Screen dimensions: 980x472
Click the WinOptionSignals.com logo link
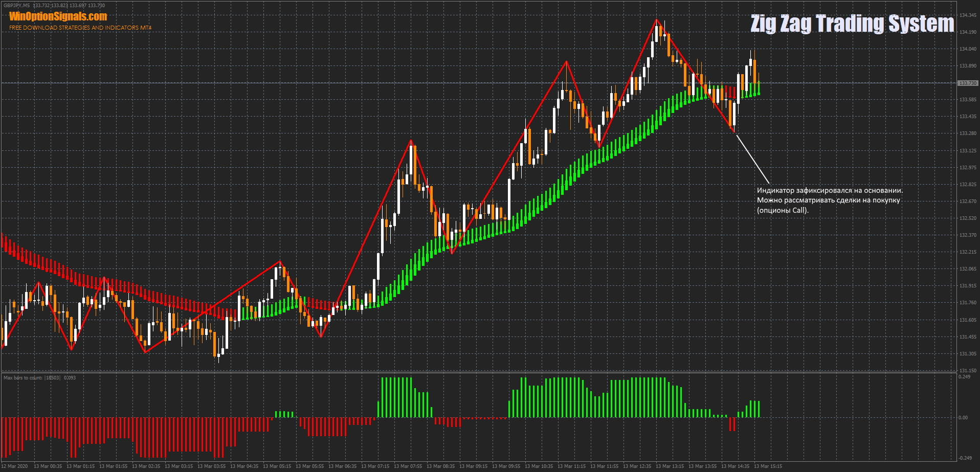[58, 17]
